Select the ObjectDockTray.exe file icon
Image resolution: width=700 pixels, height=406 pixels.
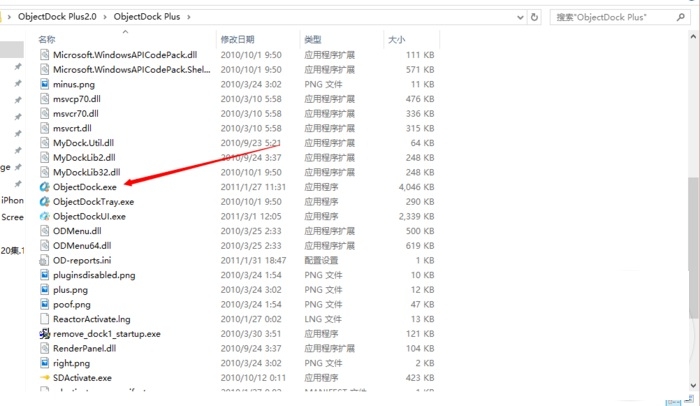tap(44, 202)
